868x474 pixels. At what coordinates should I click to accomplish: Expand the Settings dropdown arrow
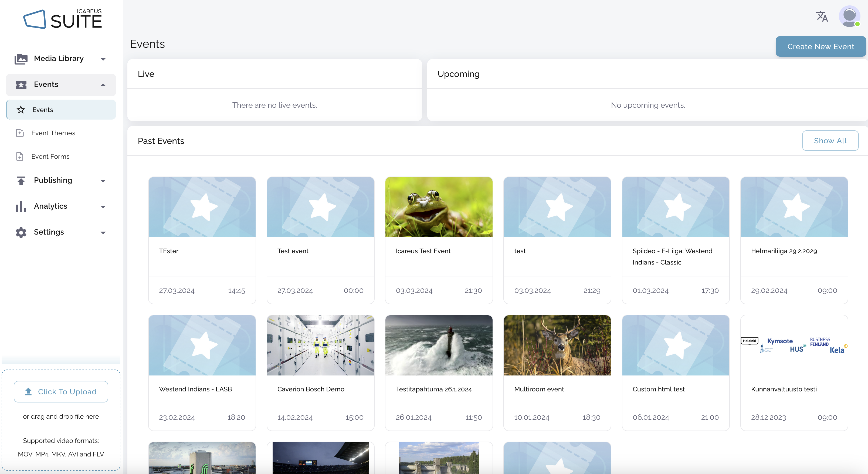pos(103,232)
